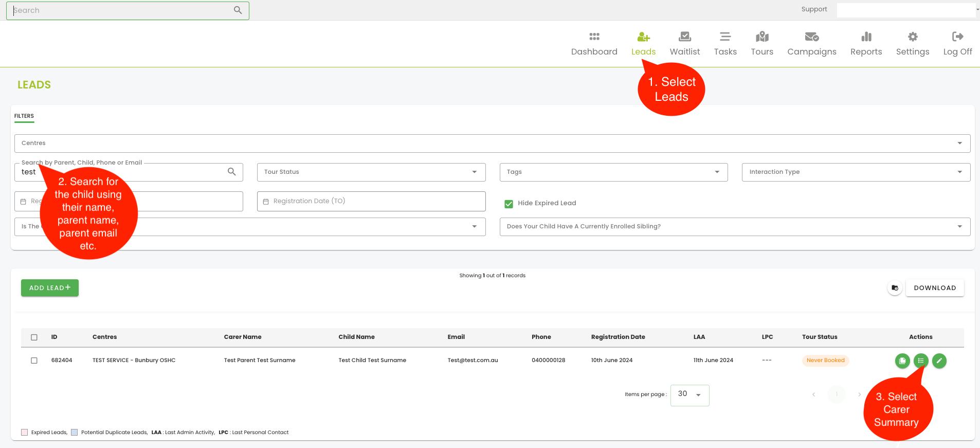This screenshot has width=980, height=448.
Task: Open Currently Enrolled Sibling dropdown
Action: (735, 227)
